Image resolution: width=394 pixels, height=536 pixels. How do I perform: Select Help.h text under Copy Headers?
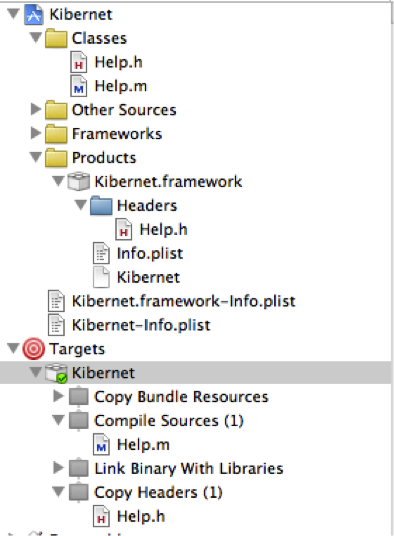[x=141, y=517]
